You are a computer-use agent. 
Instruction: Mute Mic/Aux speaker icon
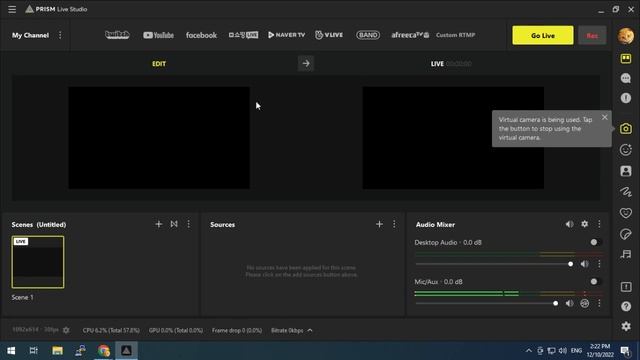(569, 303)
